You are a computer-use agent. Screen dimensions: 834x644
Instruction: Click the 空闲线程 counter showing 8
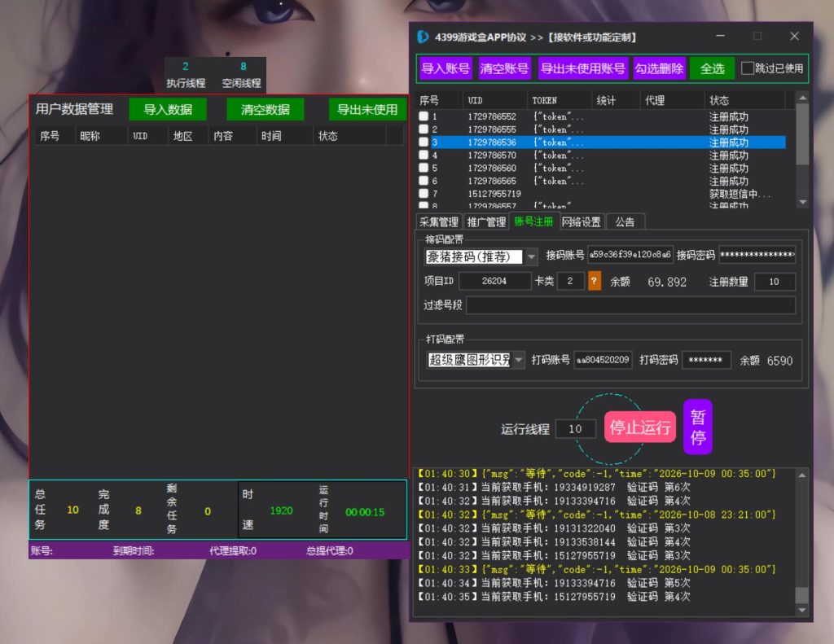click(x=243, y=67)
